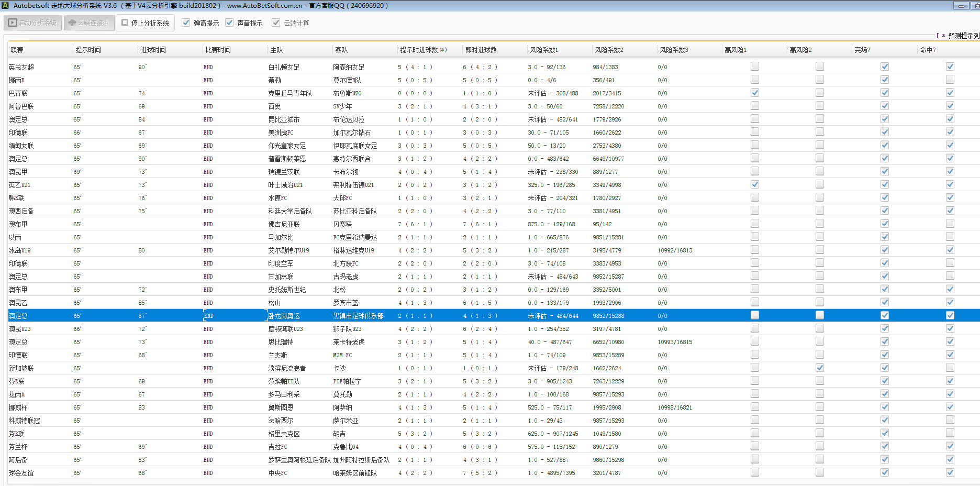
Task: Click the 提示时间 column header
Action: (88, 50)
